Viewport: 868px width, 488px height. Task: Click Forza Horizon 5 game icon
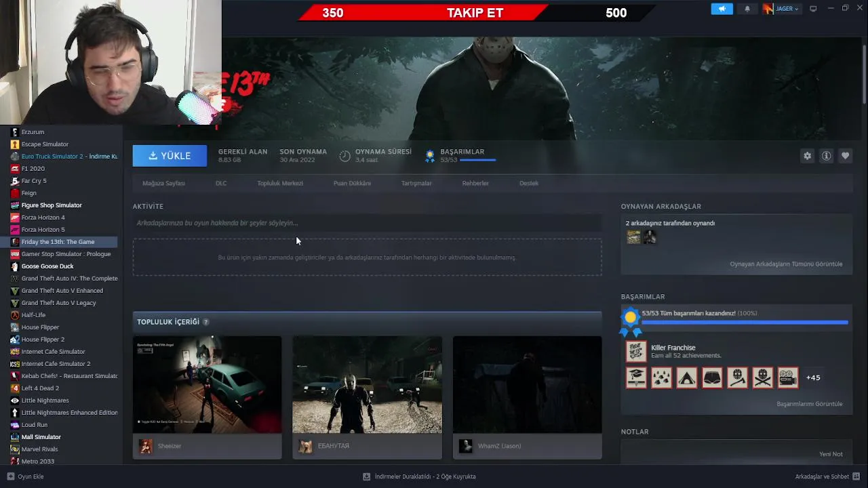click(x=15, y=230)
